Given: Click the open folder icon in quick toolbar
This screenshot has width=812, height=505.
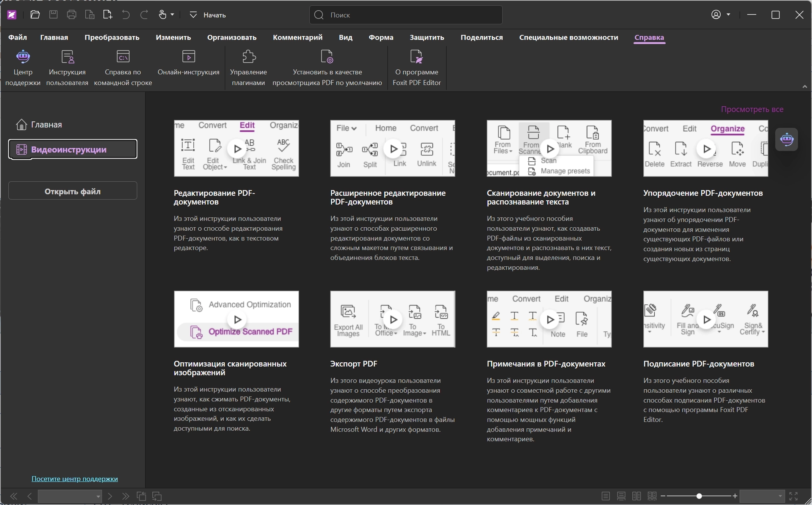Looking at the screenshot, I should click(35, 15).
